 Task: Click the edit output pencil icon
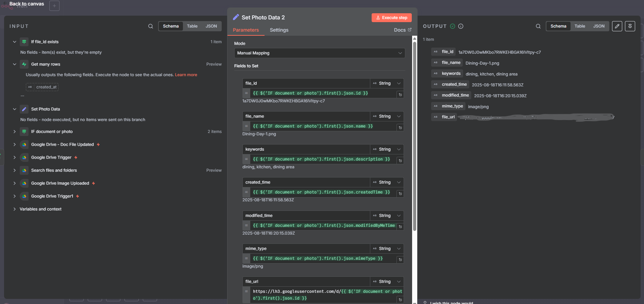pos(617,26)
